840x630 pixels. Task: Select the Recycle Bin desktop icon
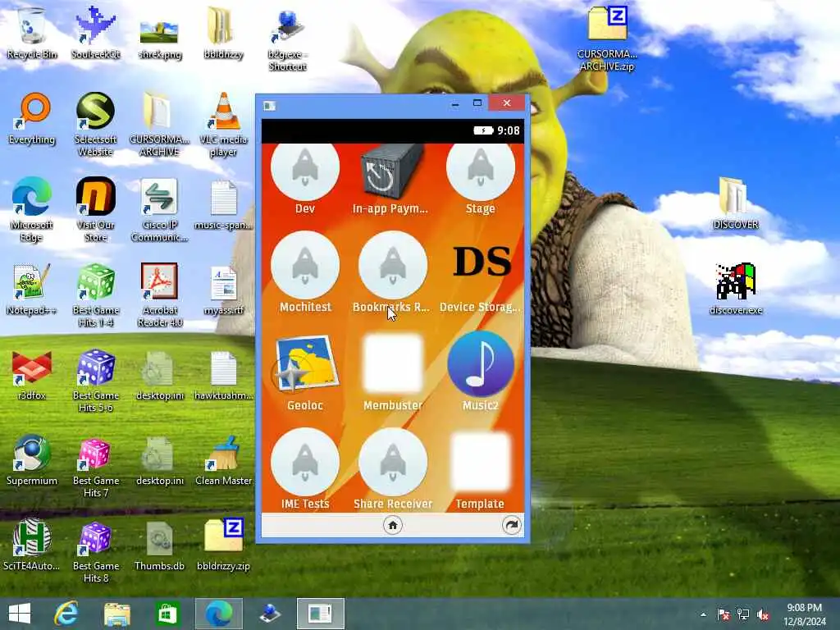pyautogui.click(x=32, y=33)
